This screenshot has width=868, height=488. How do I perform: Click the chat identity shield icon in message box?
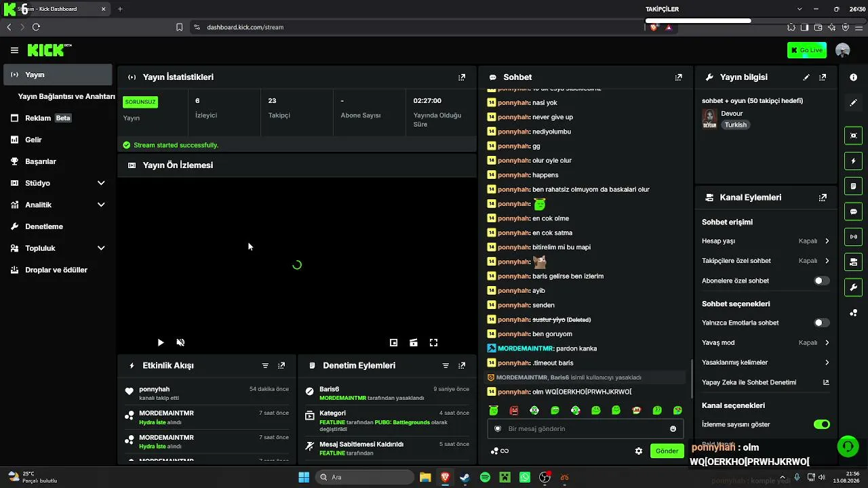pos(497,429)
